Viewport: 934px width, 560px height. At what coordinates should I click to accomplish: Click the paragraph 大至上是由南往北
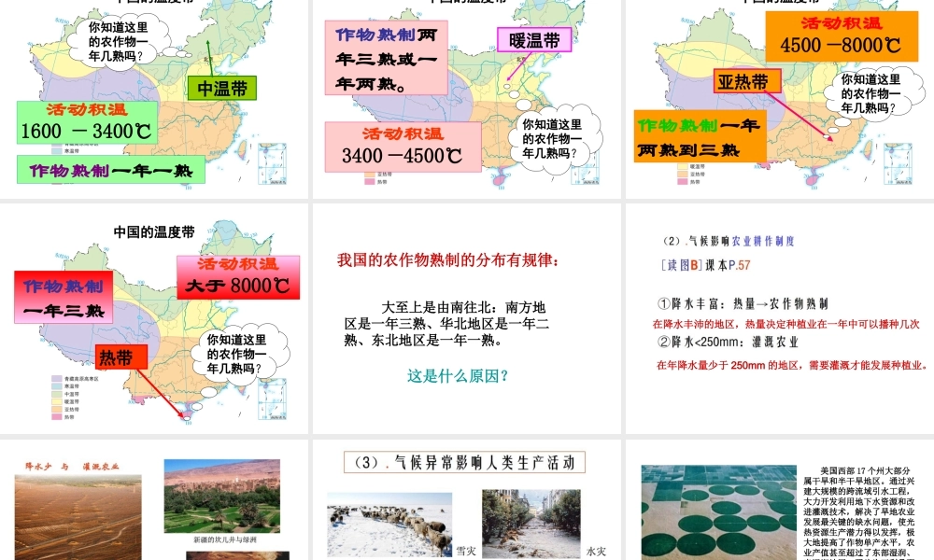(x=446, y=324)
